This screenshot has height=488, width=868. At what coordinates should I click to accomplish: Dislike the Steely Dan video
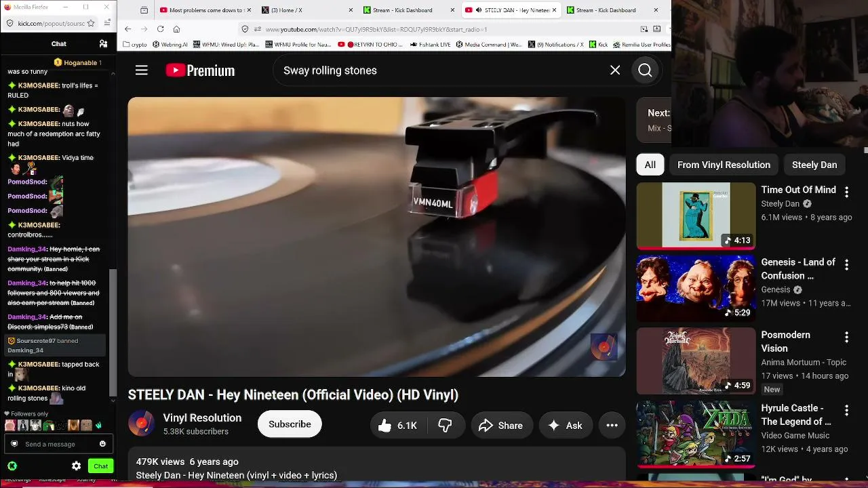[445, 426]
